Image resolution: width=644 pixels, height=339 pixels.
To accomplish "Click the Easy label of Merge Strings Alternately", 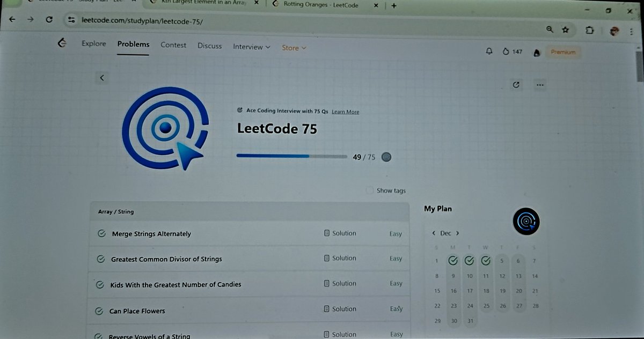I will click(396, 234).
